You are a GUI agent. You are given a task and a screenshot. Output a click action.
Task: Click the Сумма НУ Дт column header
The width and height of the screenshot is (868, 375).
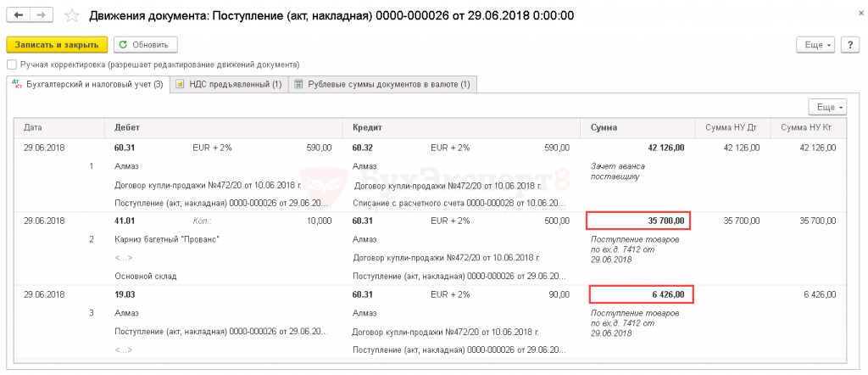(733, 128)
